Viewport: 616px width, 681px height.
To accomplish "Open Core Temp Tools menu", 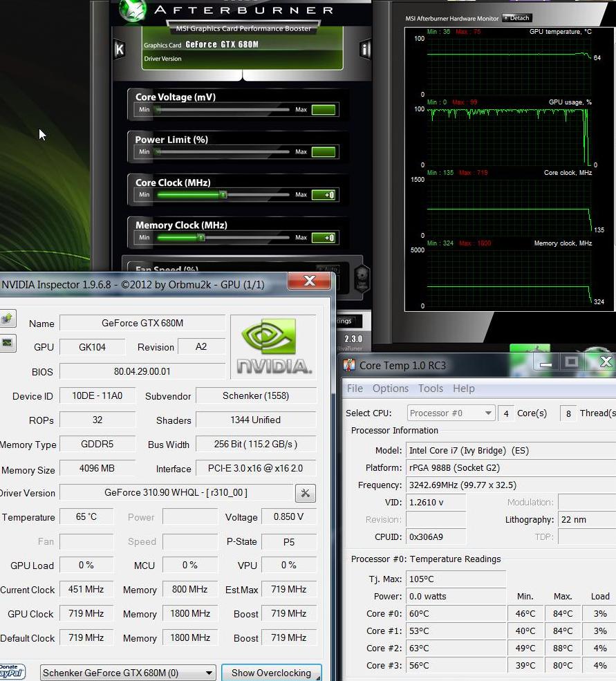I will [x=431, y=389].
